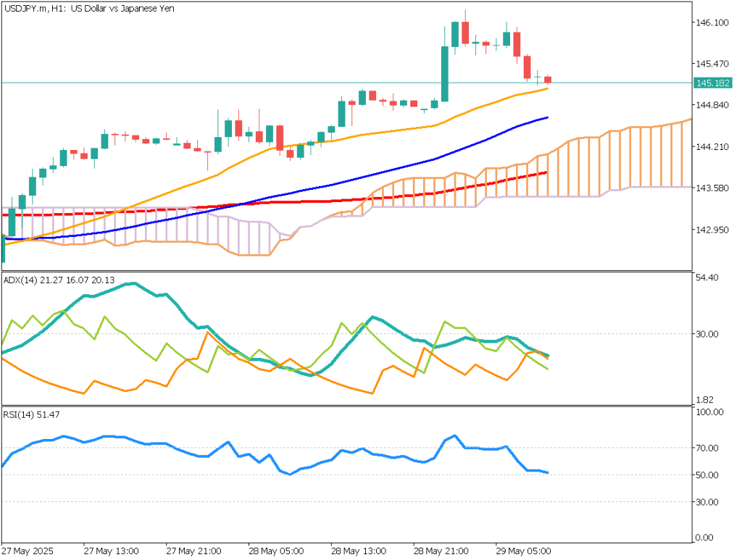742x560 pixels.
Task: Click the tall green candle at 28 May 21:00
Action: point(445,73)
